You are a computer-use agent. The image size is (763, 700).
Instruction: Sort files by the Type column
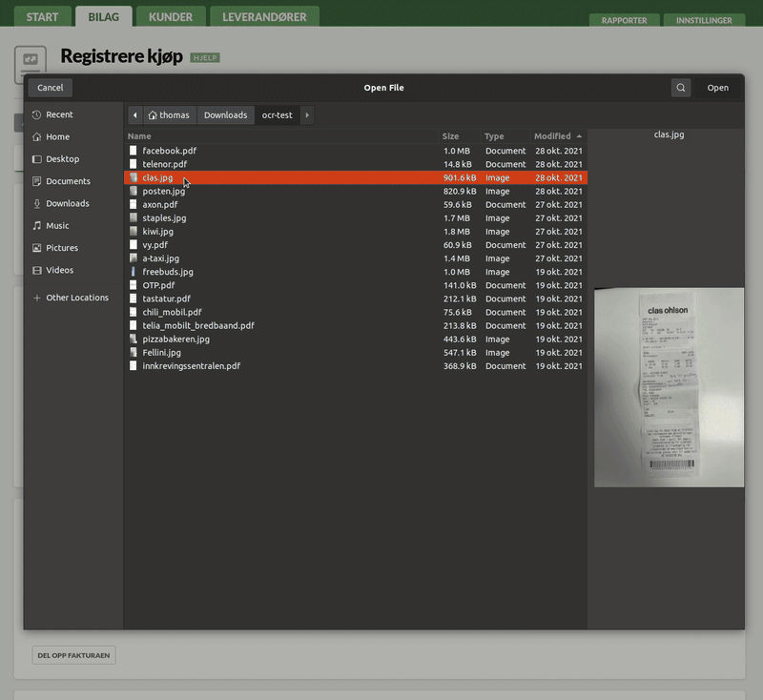(x=505, y=136)
